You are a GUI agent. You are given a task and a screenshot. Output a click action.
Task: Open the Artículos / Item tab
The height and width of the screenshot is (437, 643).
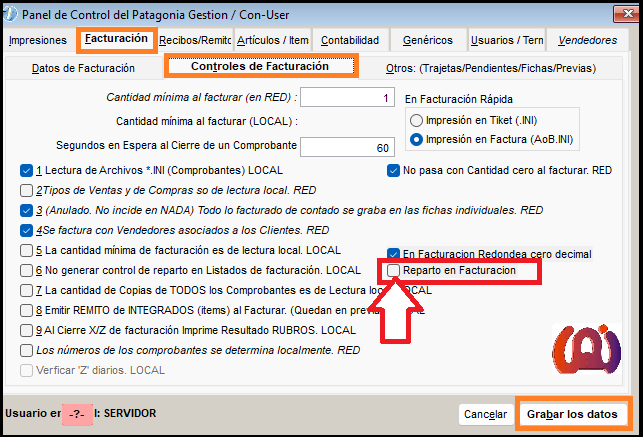point(273,40)
